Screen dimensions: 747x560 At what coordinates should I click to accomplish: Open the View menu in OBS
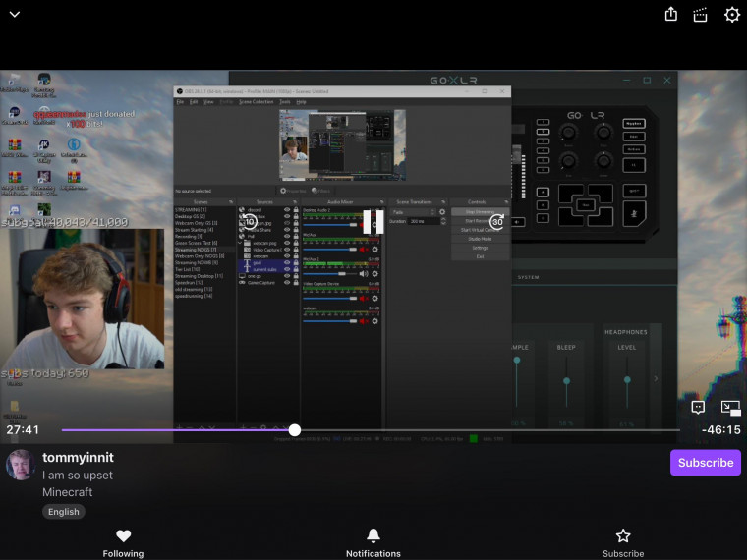tap(208, 102)
